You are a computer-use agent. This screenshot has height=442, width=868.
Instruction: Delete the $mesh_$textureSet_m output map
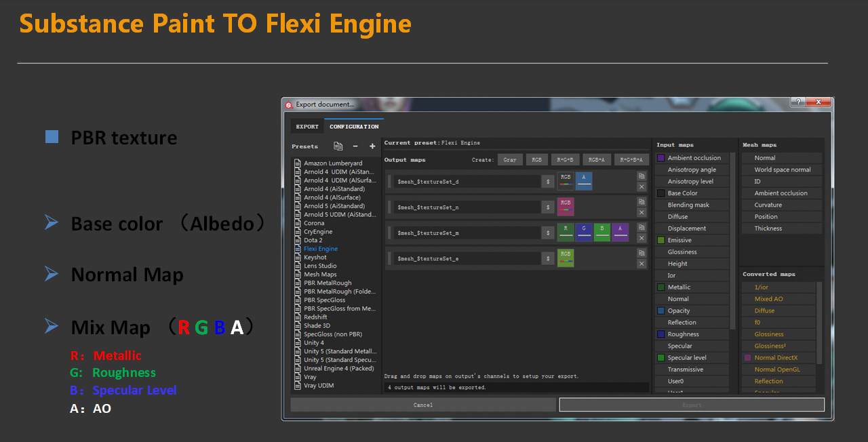click(x=642, y=238)
